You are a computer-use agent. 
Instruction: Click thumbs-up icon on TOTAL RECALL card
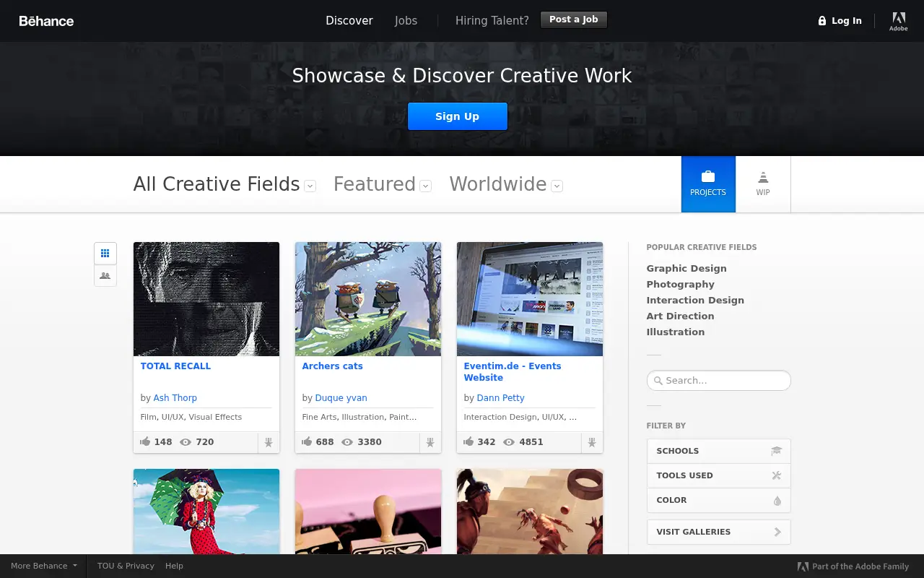point(145,441)
